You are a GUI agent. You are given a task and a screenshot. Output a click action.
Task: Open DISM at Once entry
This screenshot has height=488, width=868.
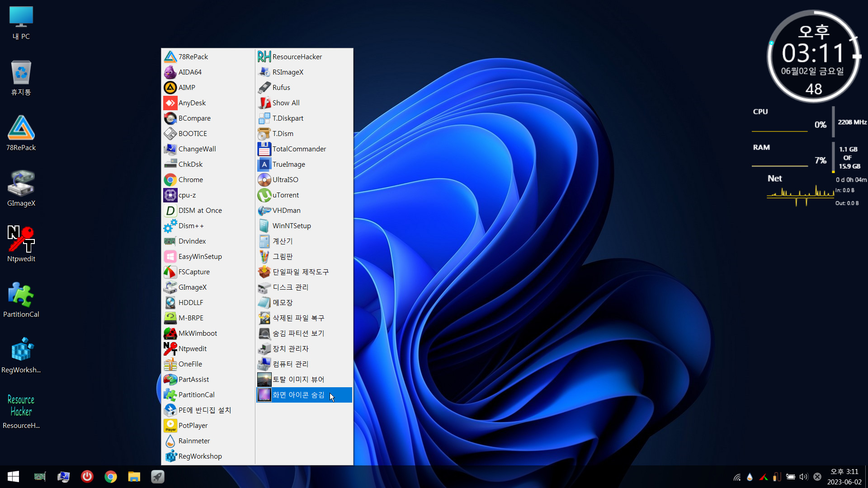(208, 211)
